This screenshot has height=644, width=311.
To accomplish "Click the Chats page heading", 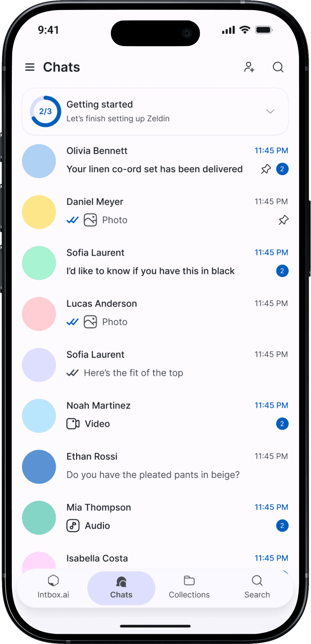I will click(x=61, y=67).
